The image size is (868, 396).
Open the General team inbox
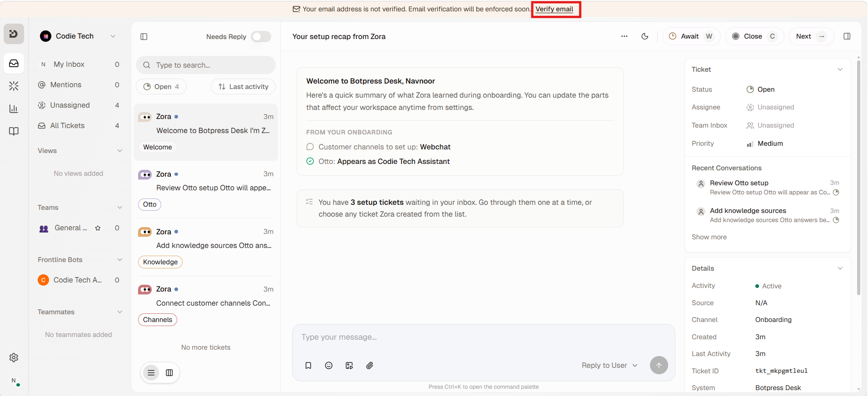pyautogui.click(x=79, y=228)
